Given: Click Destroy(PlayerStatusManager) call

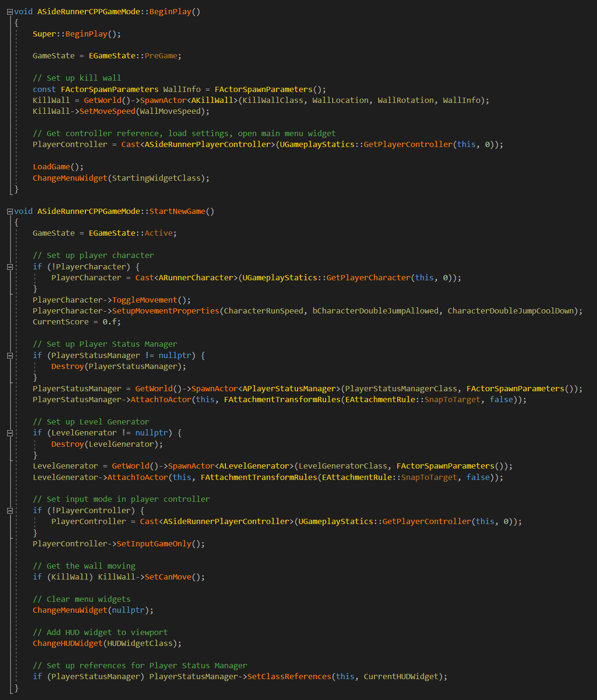Looking at the screenshot, I should tap(119, 367).
